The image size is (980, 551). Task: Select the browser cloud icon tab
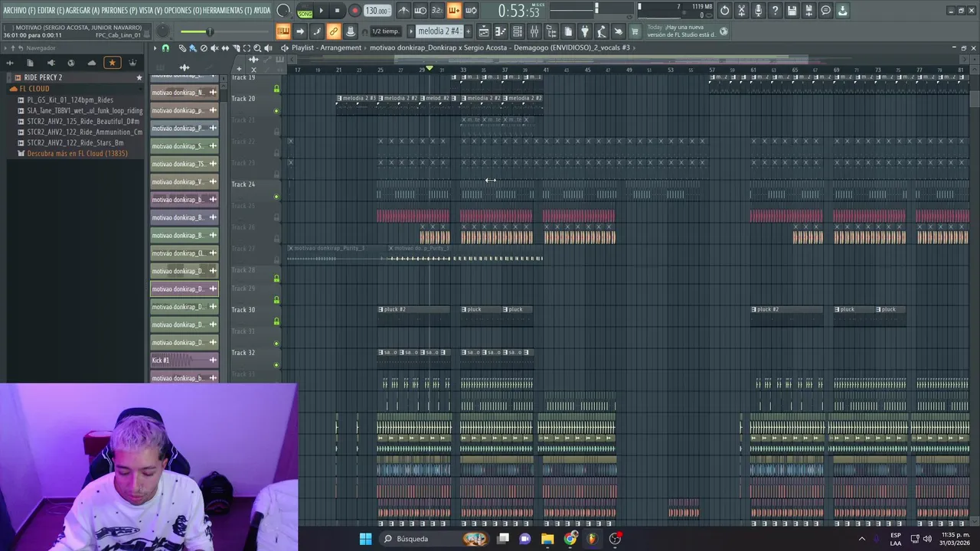(x=92, y=63)
